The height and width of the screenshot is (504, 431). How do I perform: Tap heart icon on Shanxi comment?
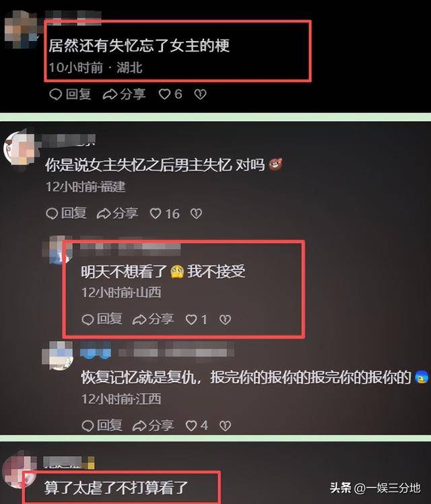pos(191,320)
